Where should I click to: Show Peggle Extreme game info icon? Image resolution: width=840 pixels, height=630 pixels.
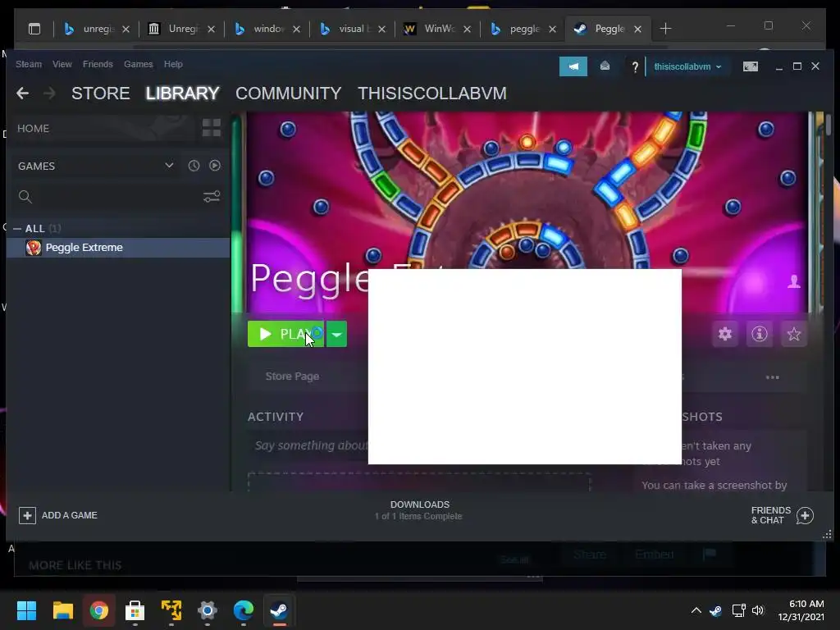tap(759, 335)
